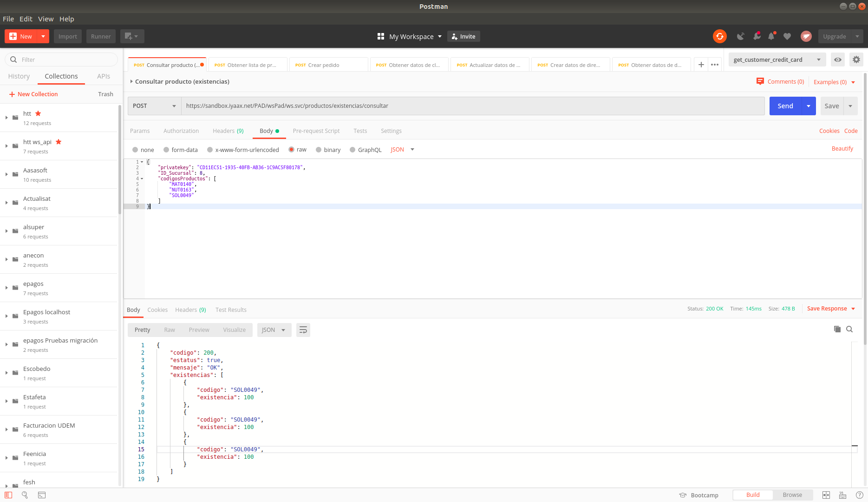
Task: Choose the GraphQL body radio button
Action: point(352,150)
